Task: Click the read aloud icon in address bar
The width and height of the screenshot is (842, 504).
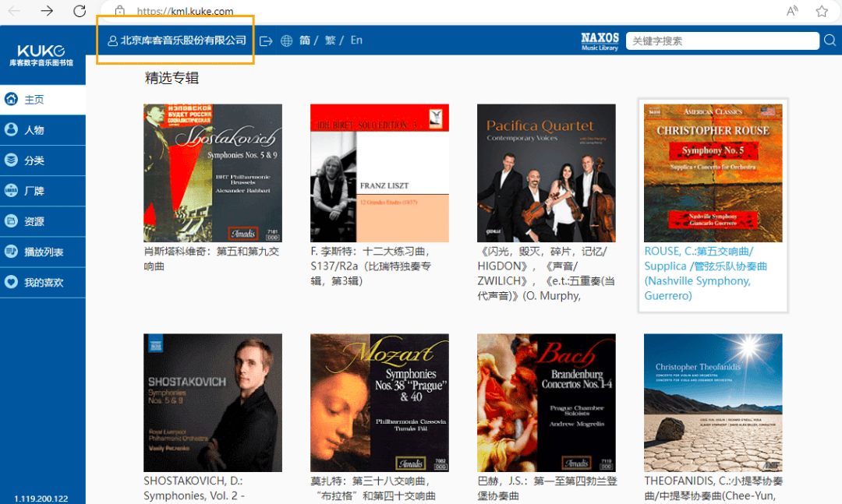Action: coord(792,11)
